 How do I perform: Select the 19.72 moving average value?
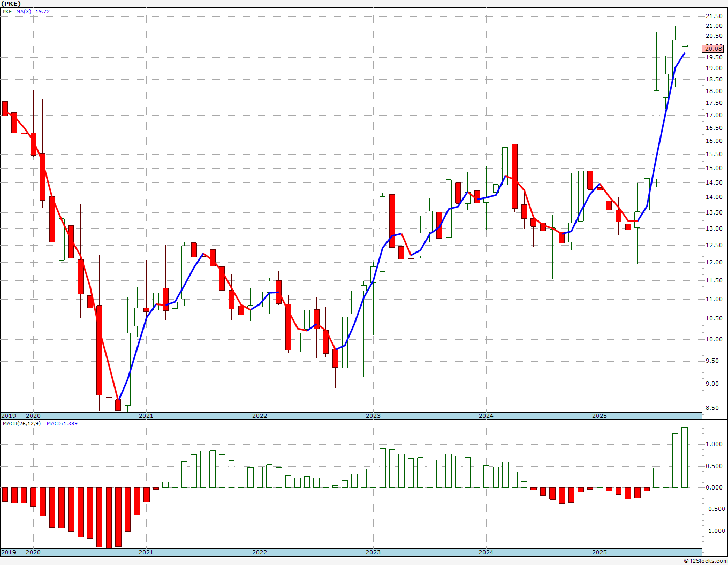(x=42, y=11)
